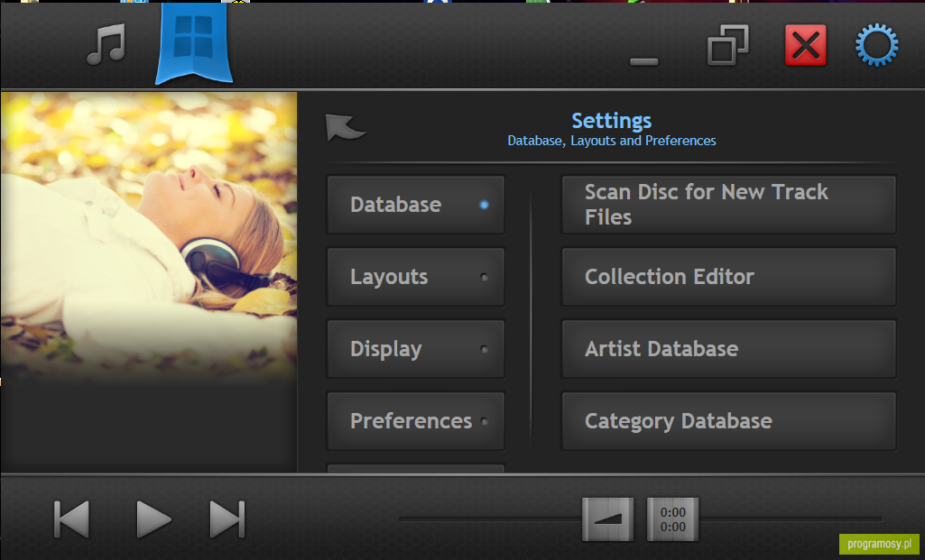Open the Category Database
925x560 pixels.
(728, 421)
